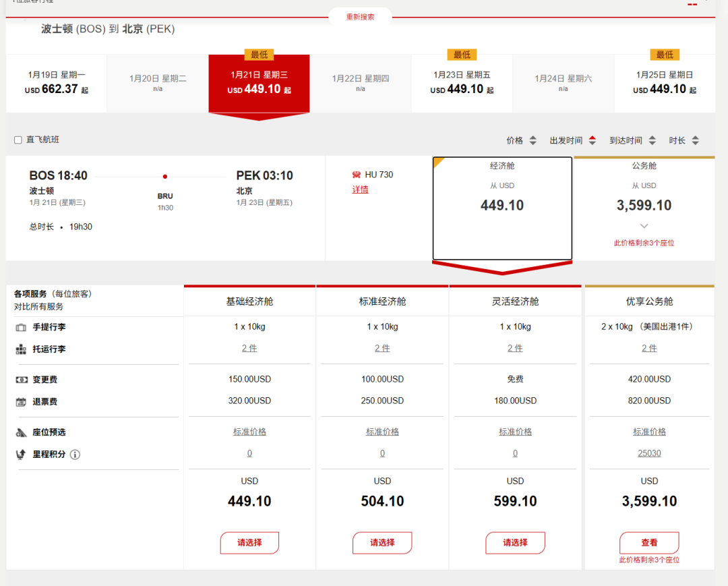The width and height of the screenshot is (728, 586).
Task: Click the 时长 sort arrows icon
Action: tap(695, 140)
